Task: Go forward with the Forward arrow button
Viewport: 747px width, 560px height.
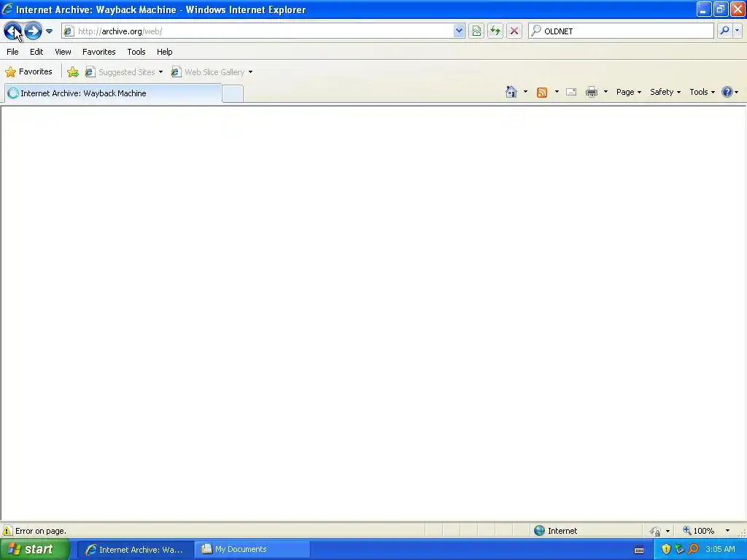Action: [x=33, y=31]
